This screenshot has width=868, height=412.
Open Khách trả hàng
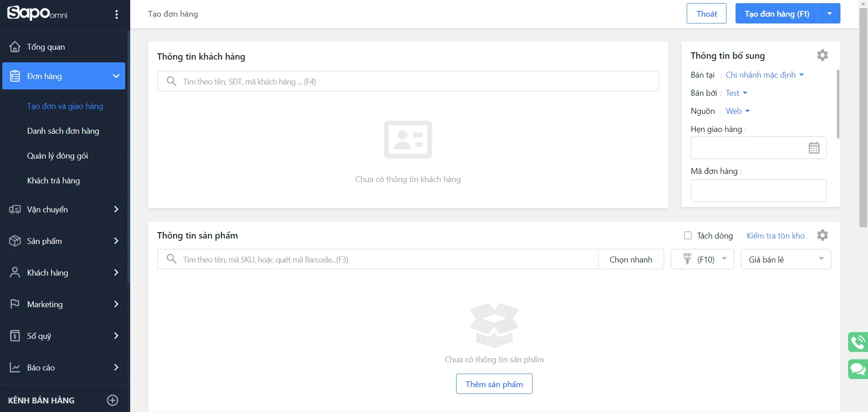[x=53, y=181]
